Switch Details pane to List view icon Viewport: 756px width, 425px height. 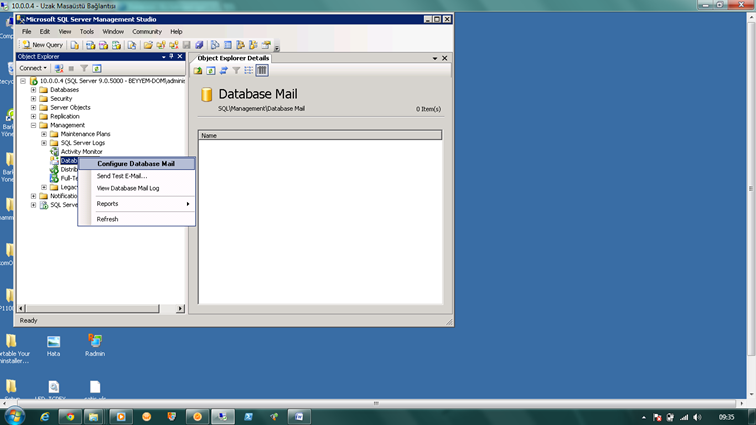[249, 70]
